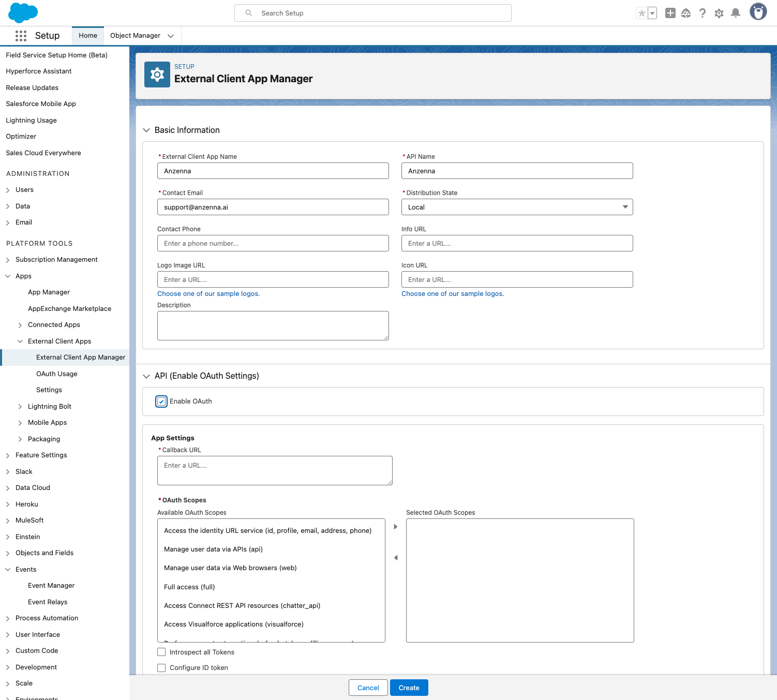Open the App Launcher grid icon
Viewport: 777px width, 700px height.
click(21, 36)
